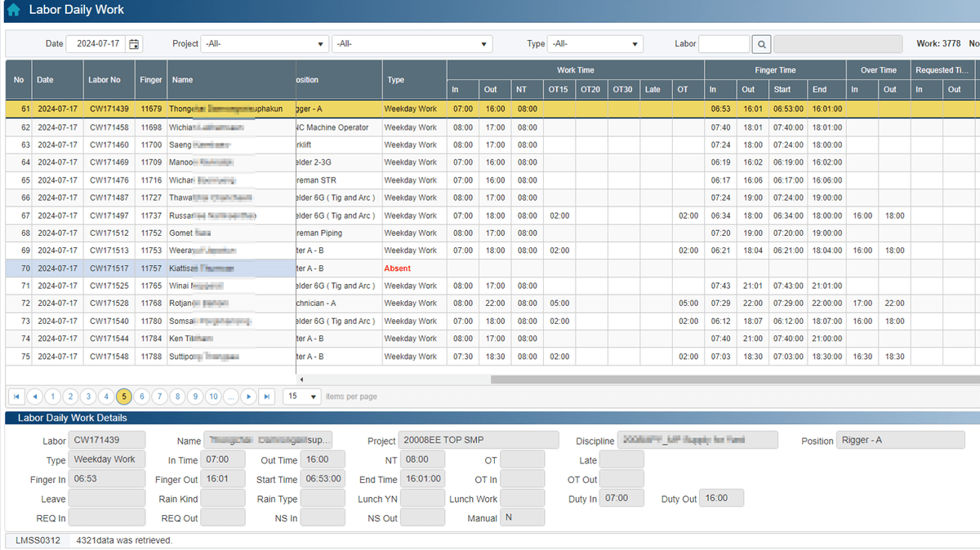The width and height of the screenshot is (980, 550).
Task: Click the Home icon beside Labor Daily Work
Action: pyautogui.click(x=13, y=11)
